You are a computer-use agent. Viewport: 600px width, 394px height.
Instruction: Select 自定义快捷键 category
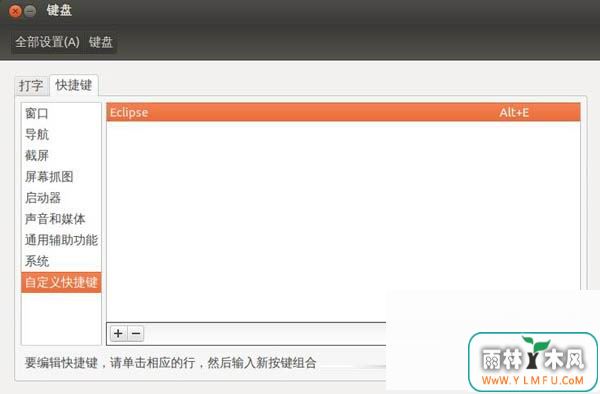pos(61,283)
